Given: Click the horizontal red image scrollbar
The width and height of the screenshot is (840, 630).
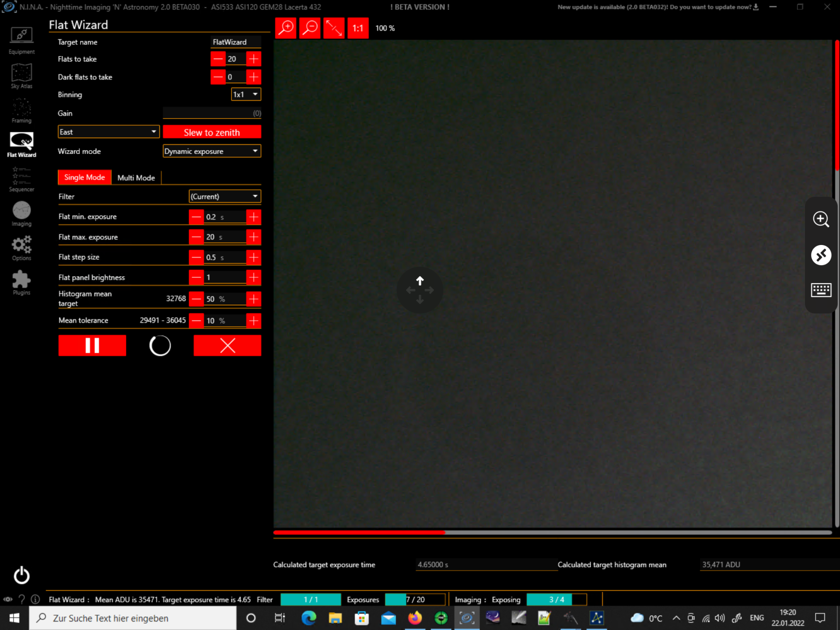Looking at the screenshot, I should click(x=359, y=532).
